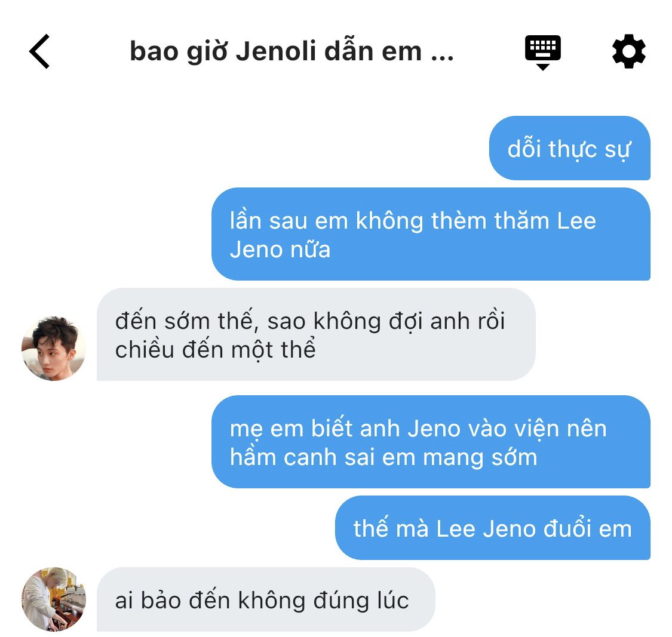The height and width of the screenshot is (637, 672).
Task: Select the 'dỗi thực sự' message bubble
Action: click(x=570, y=148)
